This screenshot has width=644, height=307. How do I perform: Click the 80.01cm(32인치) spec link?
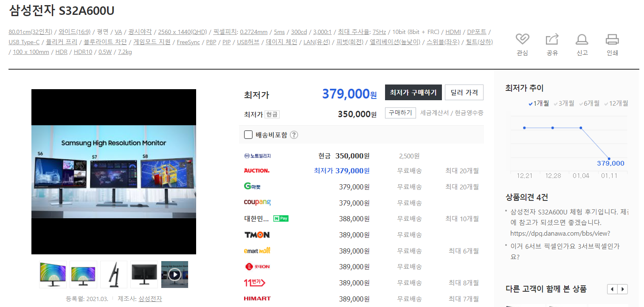click(31, 32)
